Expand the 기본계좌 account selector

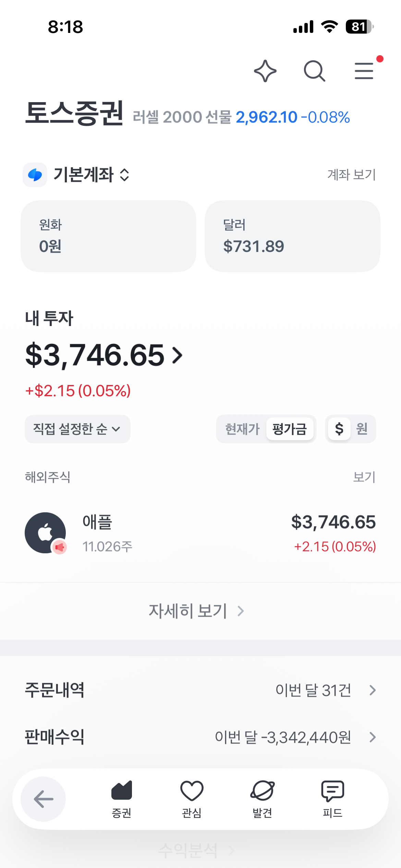tap(91, 175)
